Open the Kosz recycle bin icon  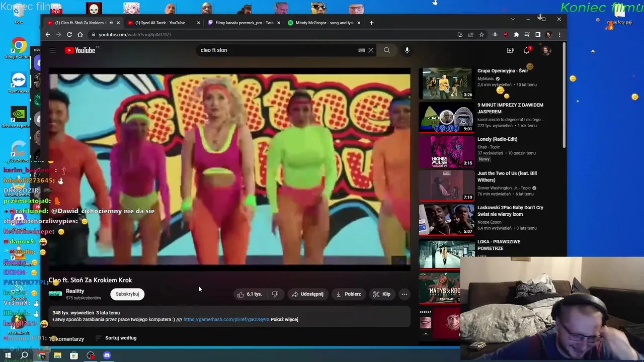point(19,14)
